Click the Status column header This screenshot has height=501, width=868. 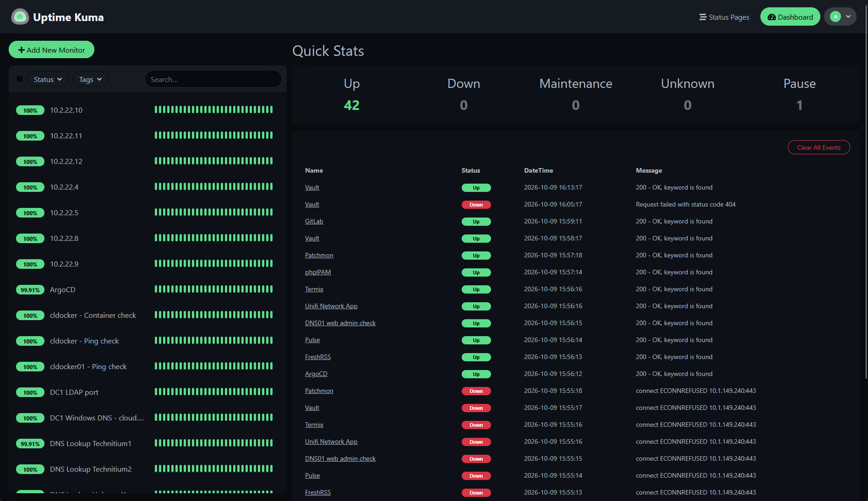[x=470, y=170]
